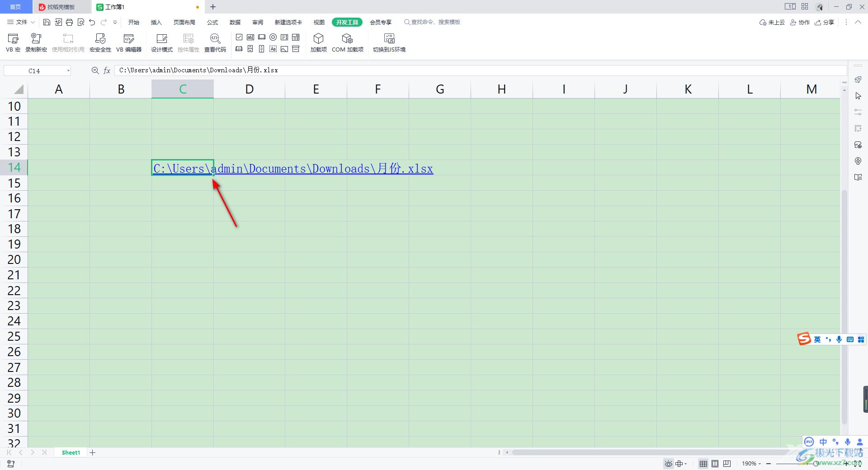The height and width of the screenshot is (470, 868).
Task: Click the 分享 share button
Action: pos(824,22)
